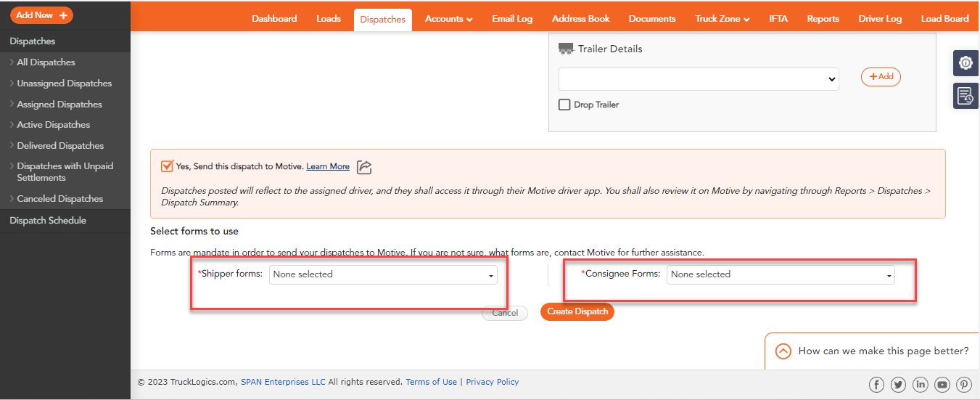Open the Terms of Use link

(432, 382)
